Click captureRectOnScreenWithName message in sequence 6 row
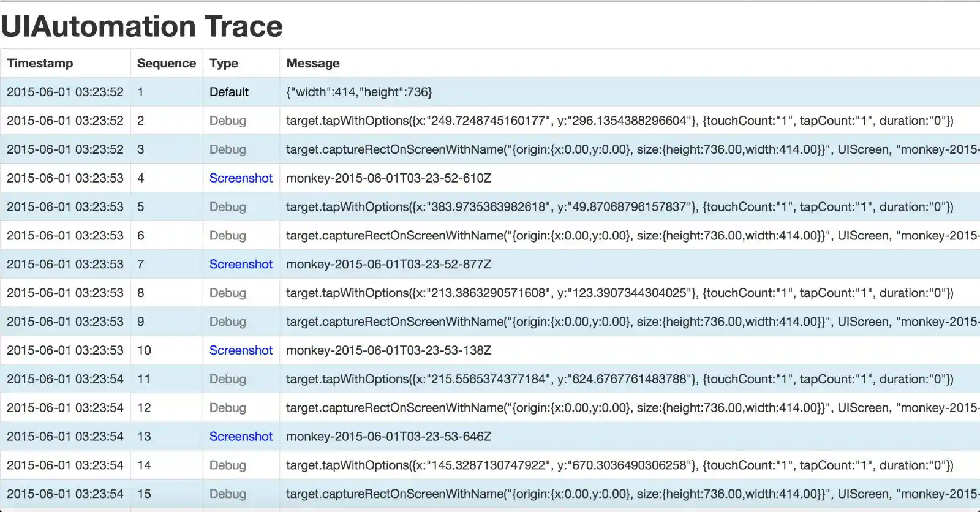The height and width of the screenshot is (512, 980). click(x=633, y=236)
